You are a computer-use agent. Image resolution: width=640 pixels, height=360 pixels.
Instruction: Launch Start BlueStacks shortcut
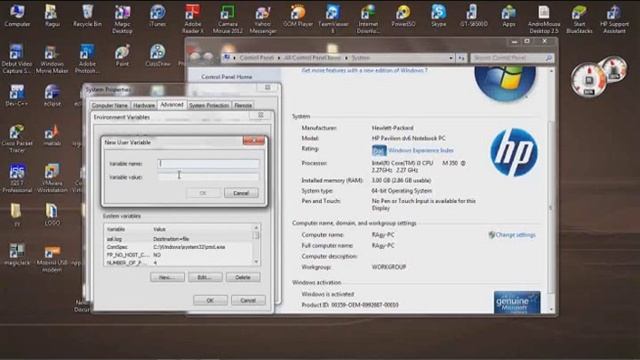(579, 19)
